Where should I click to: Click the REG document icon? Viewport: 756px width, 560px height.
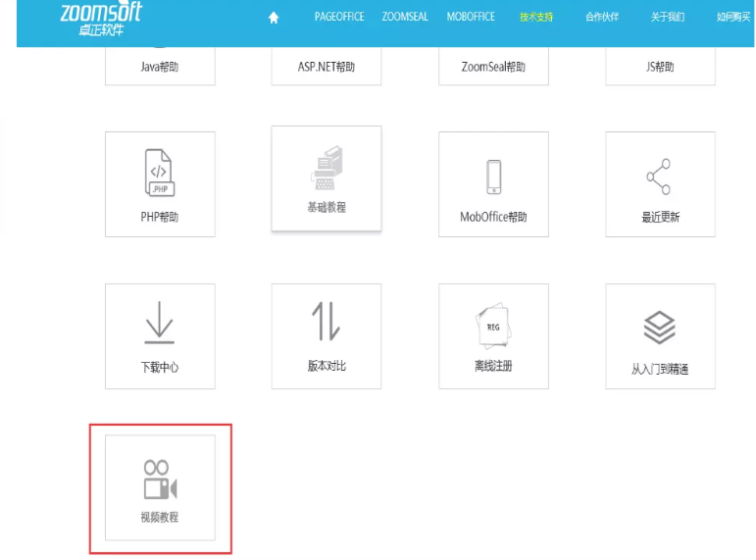click(493, 326)
